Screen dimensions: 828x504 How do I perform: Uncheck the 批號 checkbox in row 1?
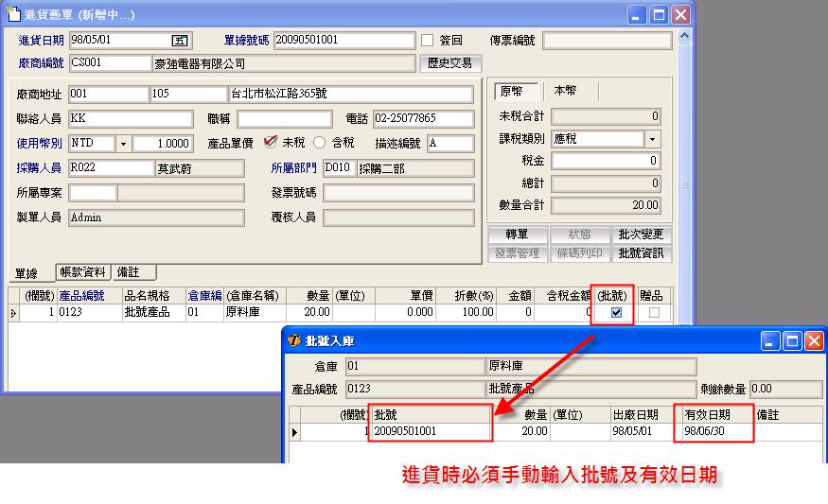tap(617, 312)
